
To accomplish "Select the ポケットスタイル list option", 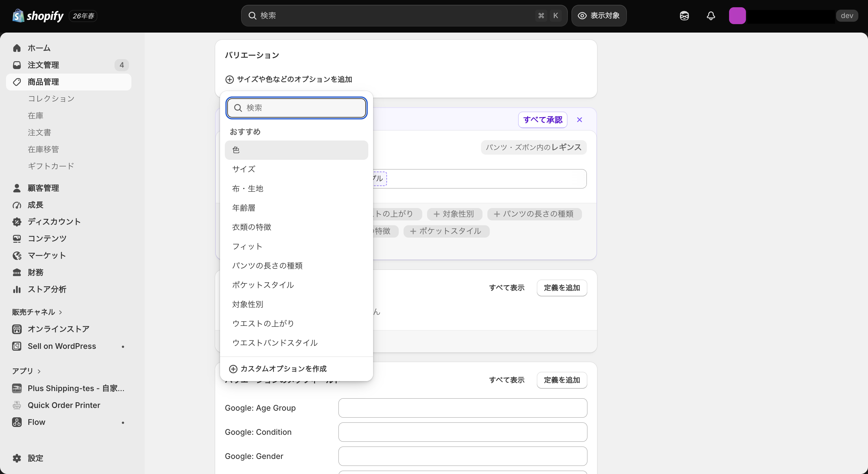I will click(x=296, y=285).
